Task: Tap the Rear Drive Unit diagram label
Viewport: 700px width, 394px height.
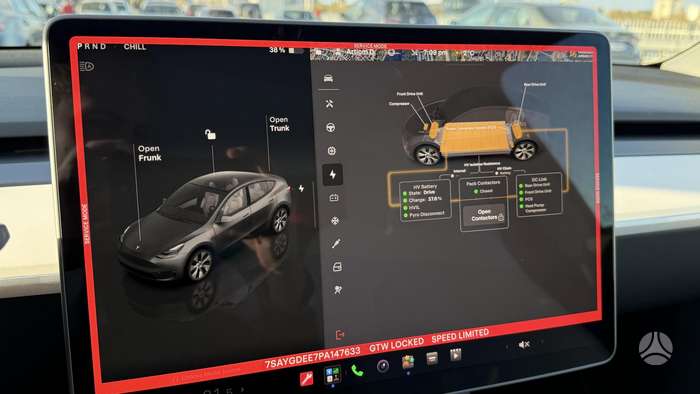Action: pyautogui.click(x=534, y=84)
